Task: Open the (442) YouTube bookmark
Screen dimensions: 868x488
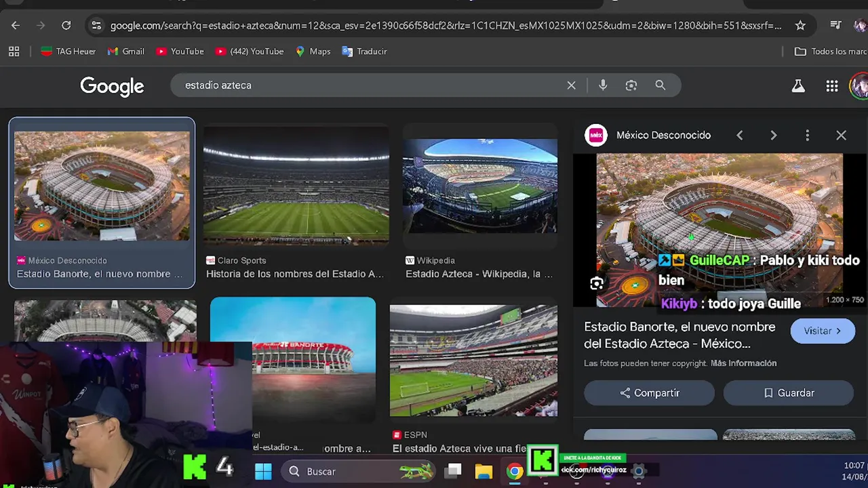Action: [249, 52]
